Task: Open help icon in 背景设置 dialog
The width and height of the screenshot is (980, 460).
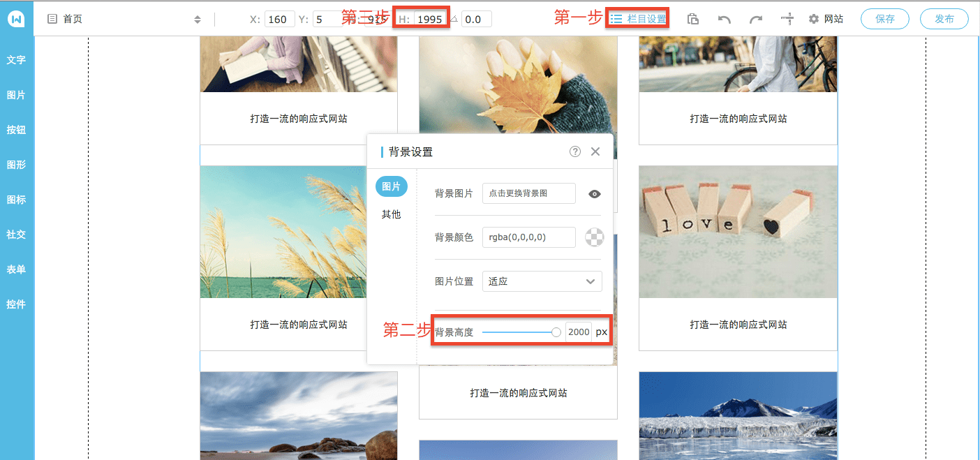Action: pyautogui.click(x=575, y=151)
